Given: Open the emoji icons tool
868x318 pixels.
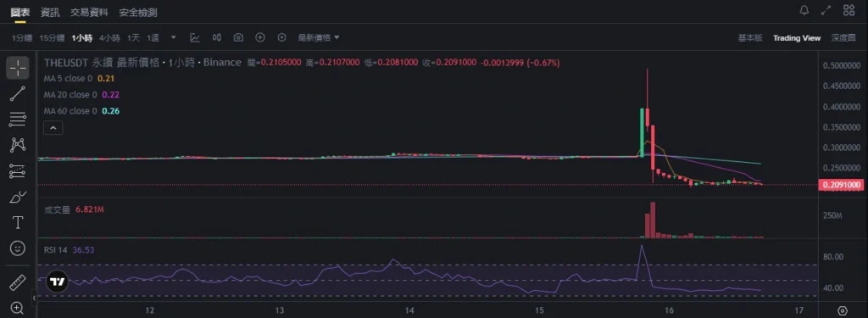Looking at the screenshot, I should [x=18, y=248].
